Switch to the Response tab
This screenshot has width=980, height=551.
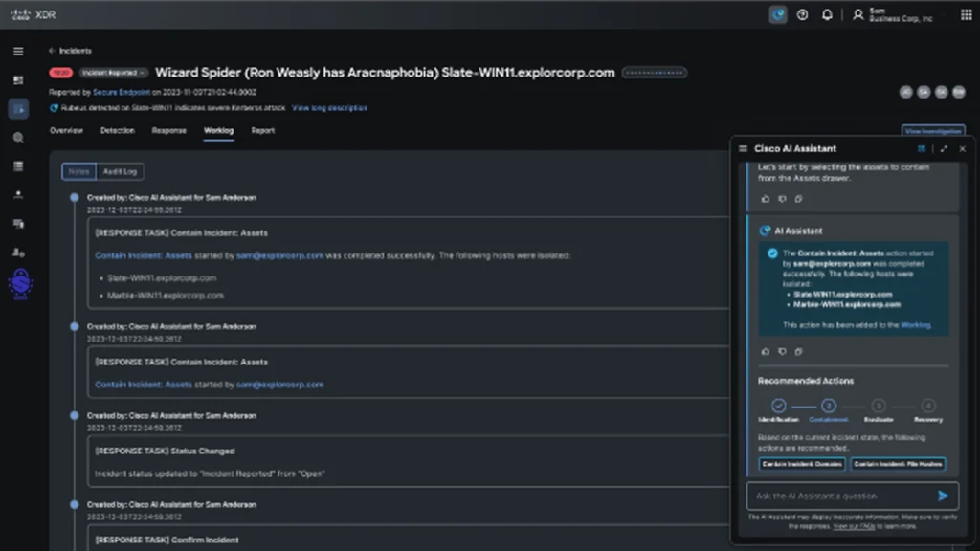pyautogui.click(x=168, y=130)
